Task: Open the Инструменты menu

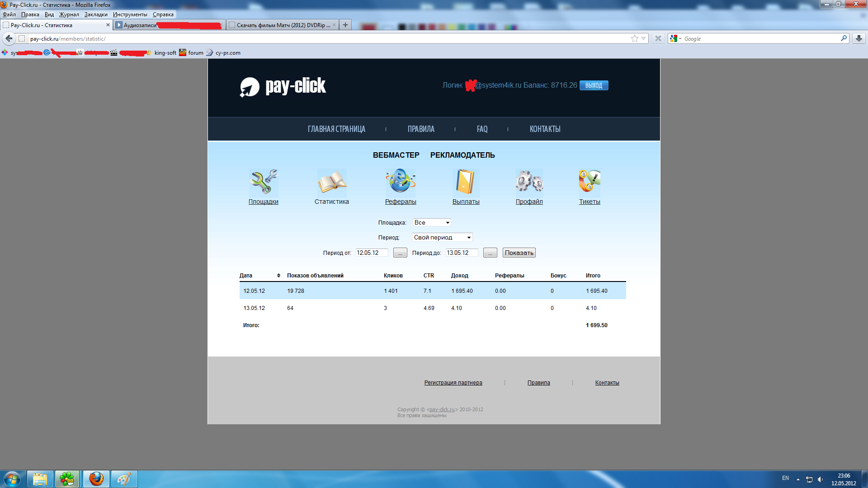Action: (130, 14)
